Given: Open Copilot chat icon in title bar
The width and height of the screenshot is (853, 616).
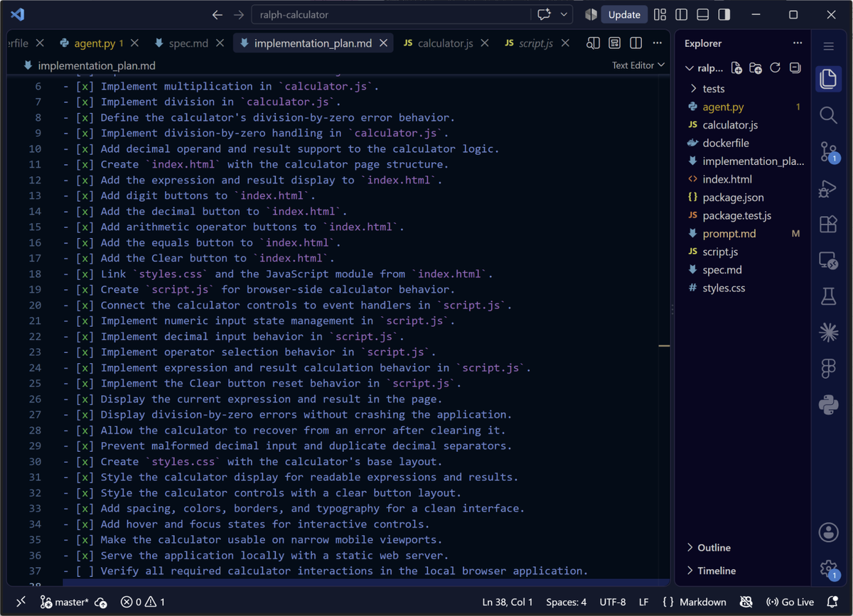Looking at the screenshot, I should pos(544,15).
